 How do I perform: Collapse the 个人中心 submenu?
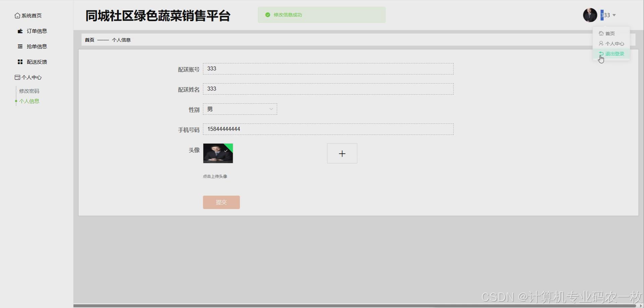[31, 77]
